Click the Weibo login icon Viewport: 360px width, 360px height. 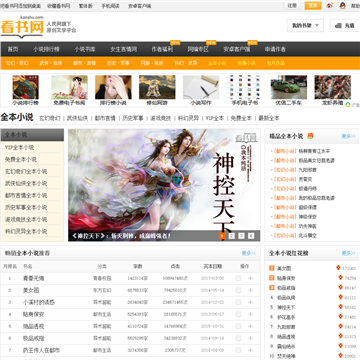(330, 6)
